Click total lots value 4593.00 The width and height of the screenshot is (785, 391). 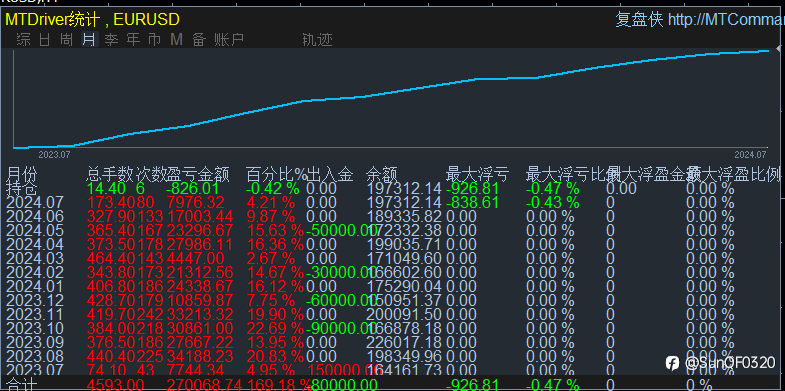[x=116, y=385]
